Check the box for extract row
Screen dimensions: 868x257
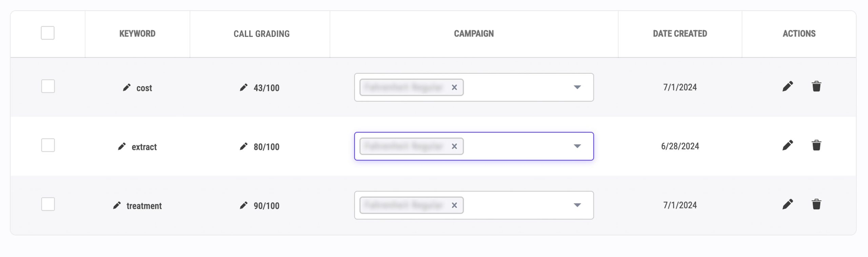point(48,145)
